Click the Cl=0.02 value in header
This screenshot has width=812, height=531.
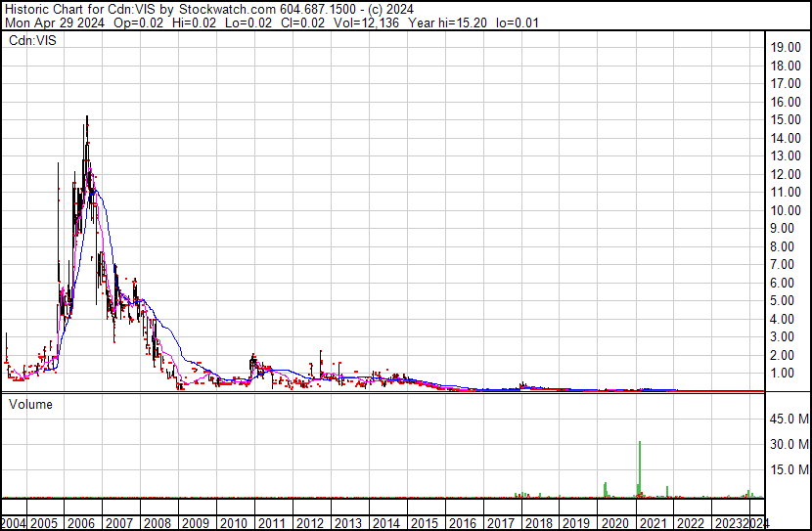303,22
